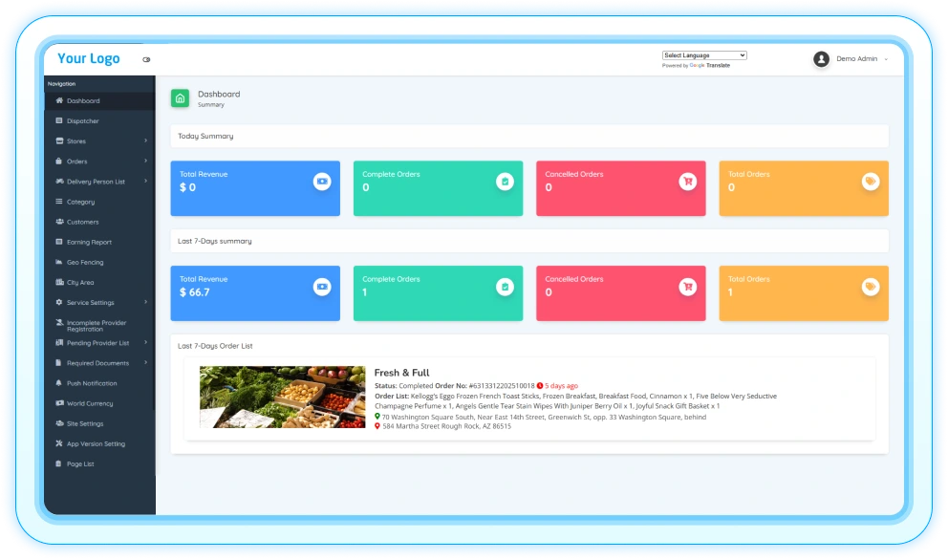Open Page List menu item
This screenshot has height=560, width=948.
99,463
